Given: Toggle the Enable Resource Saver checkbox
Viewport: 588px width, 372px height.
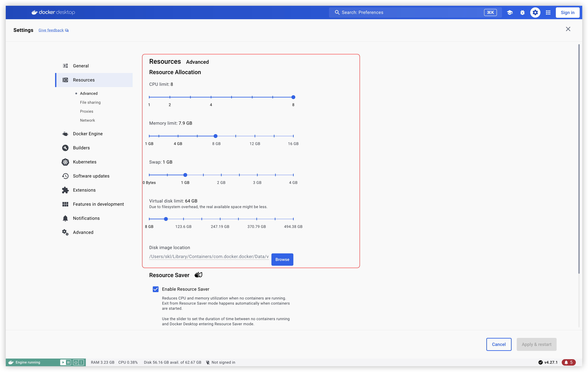Looking at the screenshot, I should 155,289.
